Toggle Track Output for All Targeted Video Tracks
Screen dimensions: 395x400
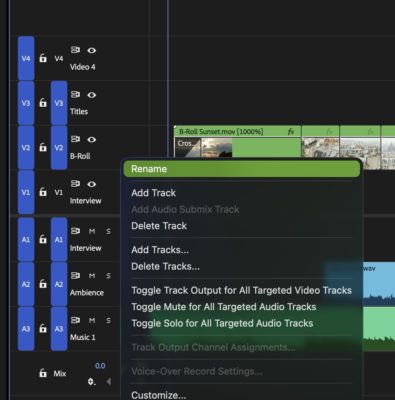pyautogui.click(x=242, y=290)
